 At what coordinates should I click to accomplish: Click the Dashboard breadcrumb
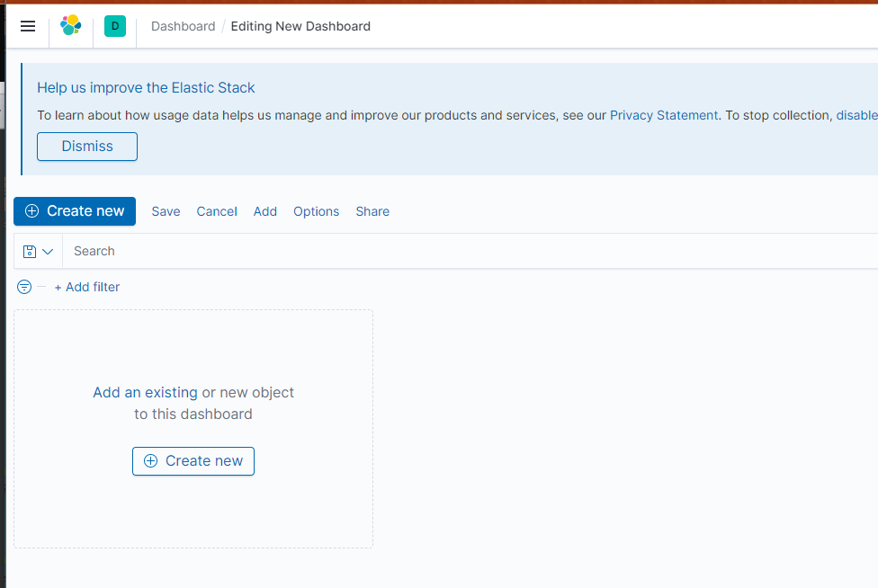pos(184,26)
